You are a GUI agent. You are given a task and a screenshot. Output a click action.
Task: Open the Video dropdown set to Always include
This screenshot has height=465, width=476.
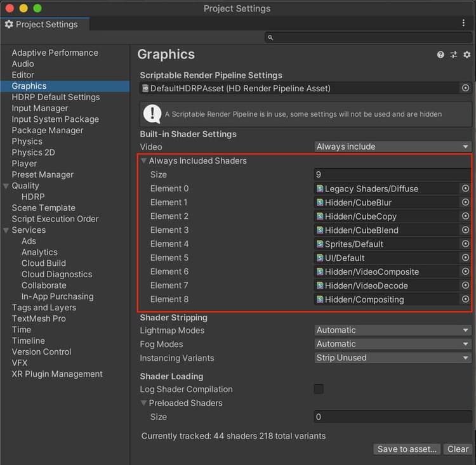[x=393, y=147]
